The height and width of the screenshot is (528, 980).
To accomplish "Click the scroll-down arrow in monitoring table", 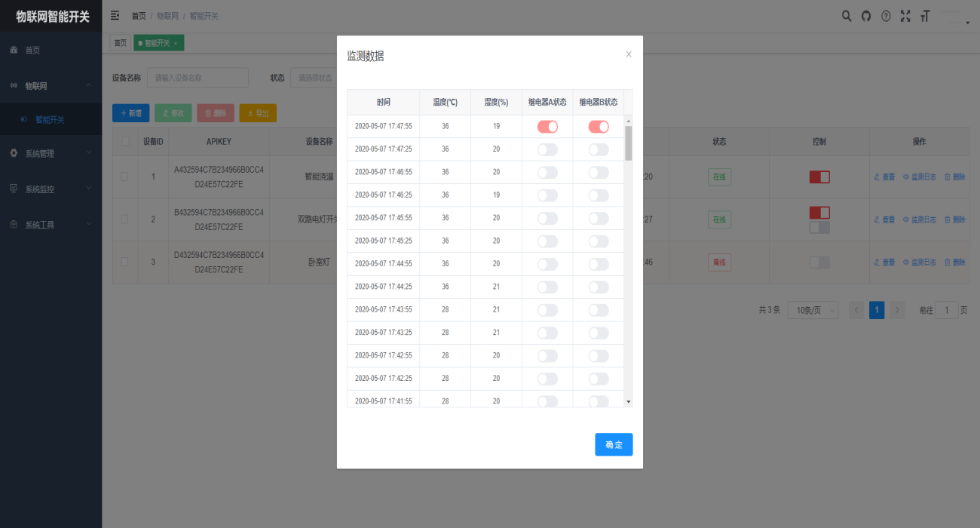I will pyautogui.click(x=629, y=402).
